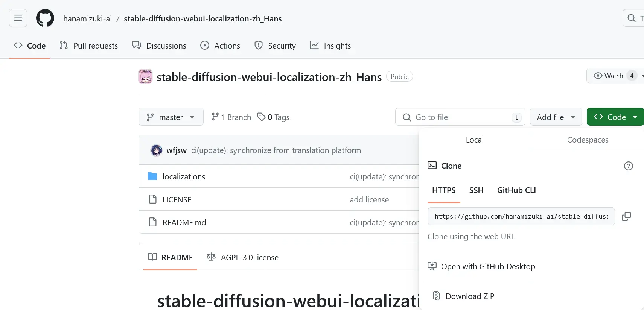Screen dimensions: 644x310
Task: Open the localizations folder
Action: click(x=184, y=176)
